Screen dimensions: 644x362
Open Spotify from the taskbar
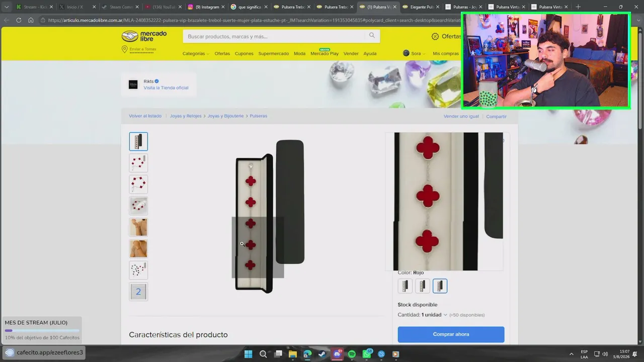(352, 354)
